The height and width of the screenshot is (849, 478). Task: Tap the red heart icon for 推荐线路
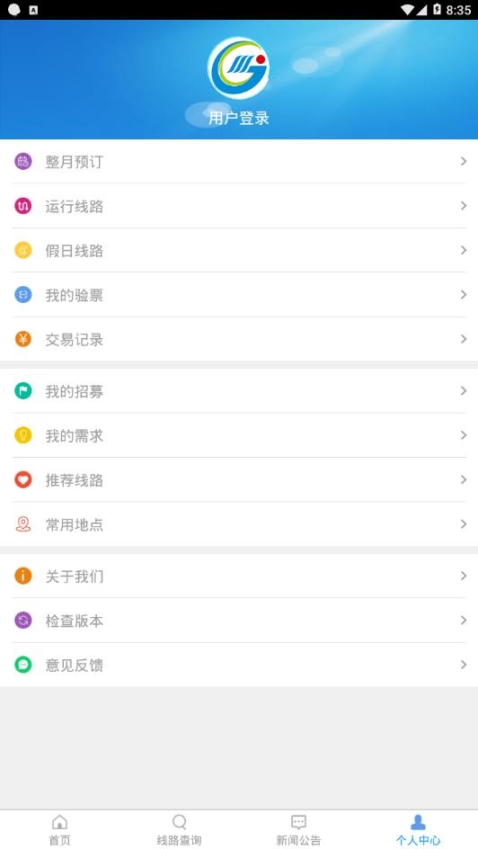click(23, 480)
